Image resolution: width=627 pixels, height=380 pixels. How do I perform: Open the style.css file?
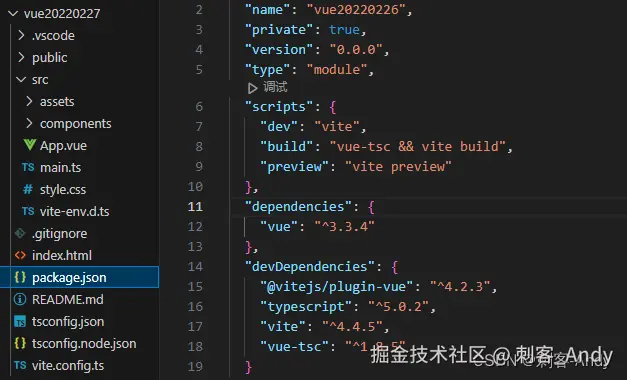coord(63,190)
